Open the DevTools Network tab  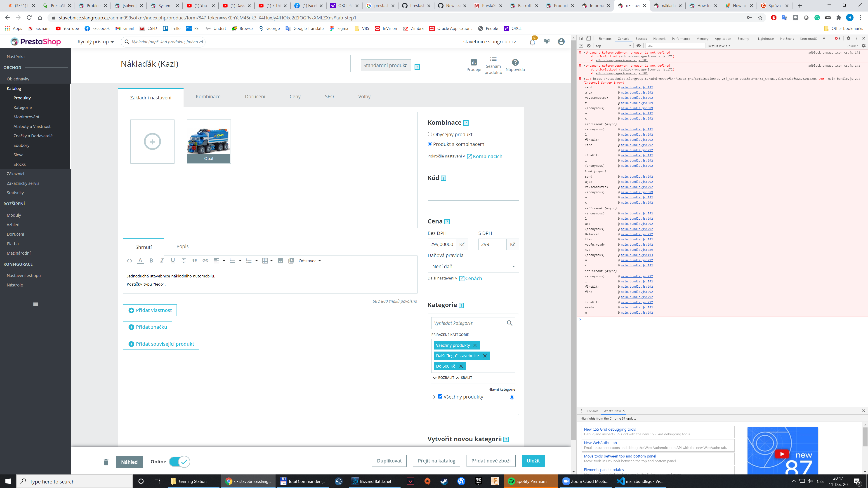659,39
